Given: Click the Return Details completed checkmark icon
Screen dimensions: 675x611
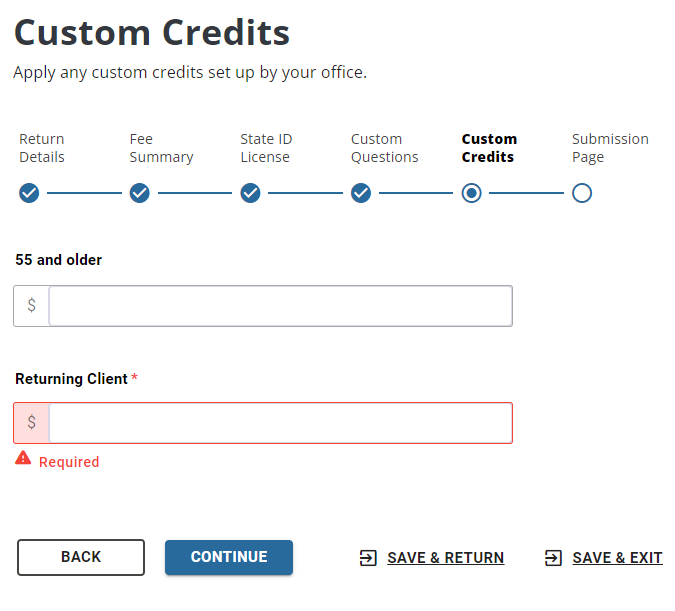Looking at the screenshot, I should [x=29, y=193].
